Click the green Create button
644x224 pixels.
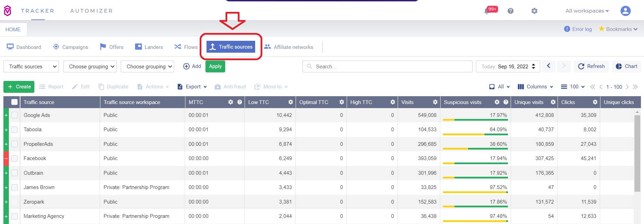point(19,87)
